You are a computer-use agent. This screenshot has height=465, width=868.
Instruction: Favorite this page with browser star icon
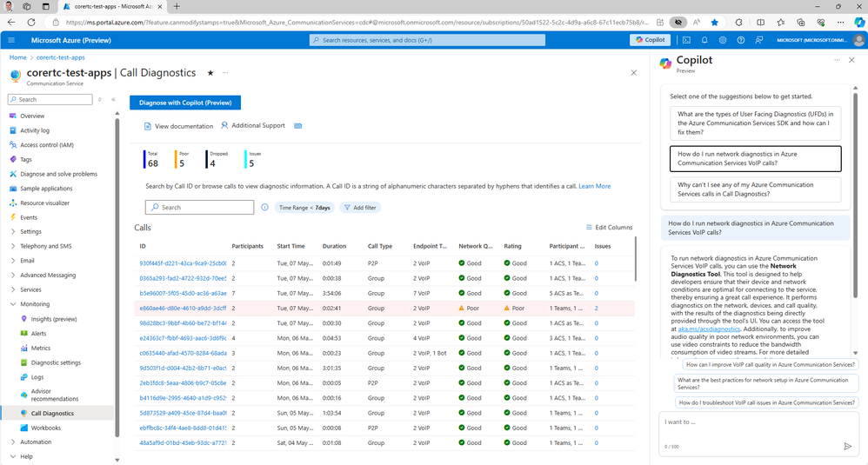pyautogui.click(x=715, y=22)
